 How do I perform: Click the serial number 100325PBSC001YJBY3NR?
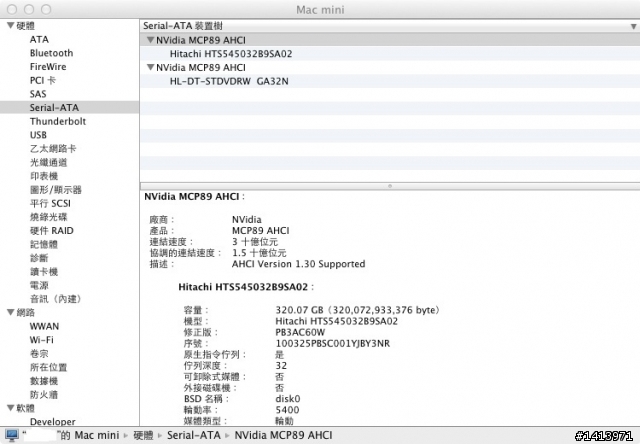[333, 344]
